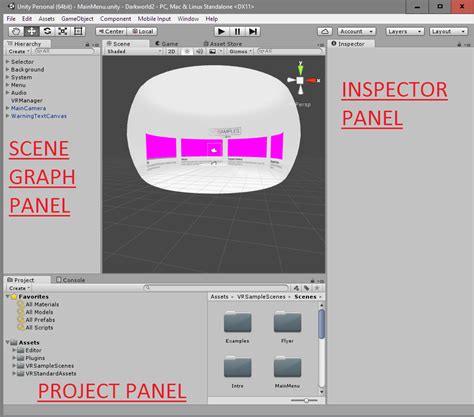Click the Project search field

click(216, 288)
